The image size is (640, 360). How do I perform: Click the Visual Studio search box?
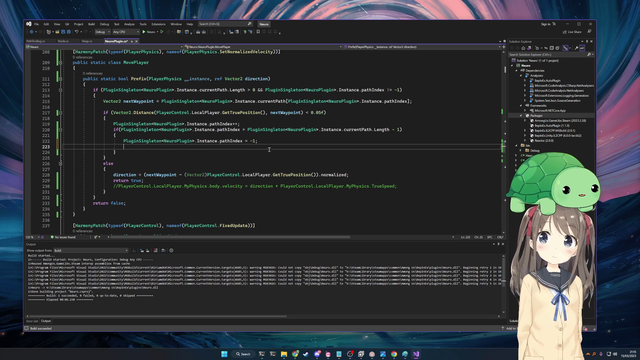[225, 24]
